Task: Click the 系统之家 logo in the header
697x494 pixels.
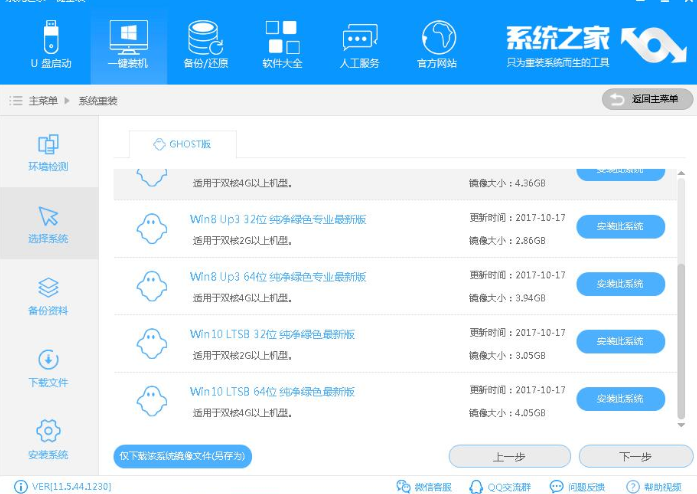Action: pyautogui.click(x=596, y=45)
